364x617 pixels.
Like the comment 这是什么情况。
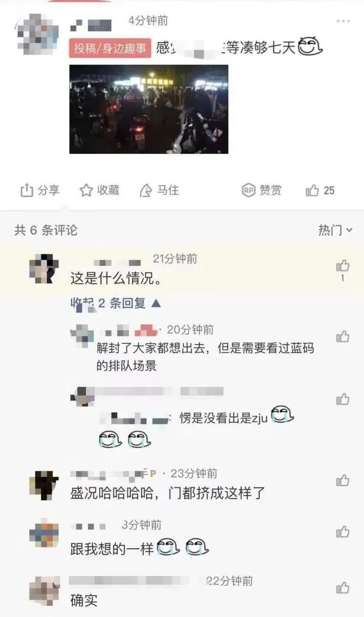pyautogui.click(x=343, y=266)
